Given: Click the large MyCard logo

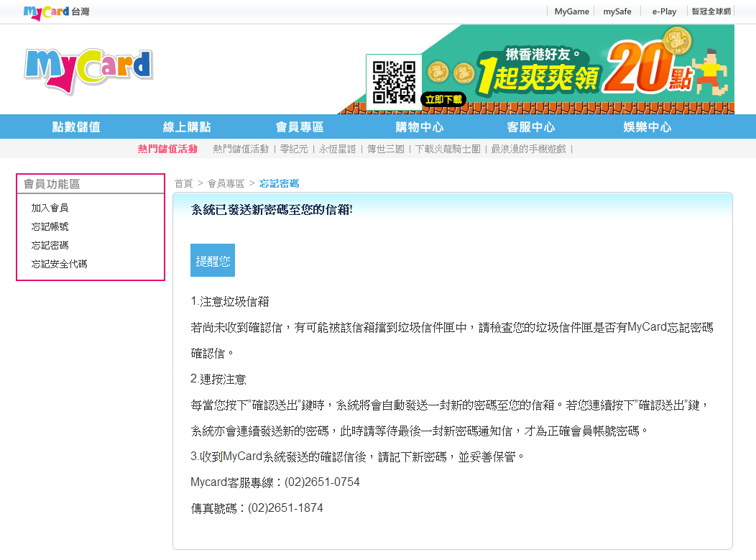Looking at the screenshot, I should (88, 70).
